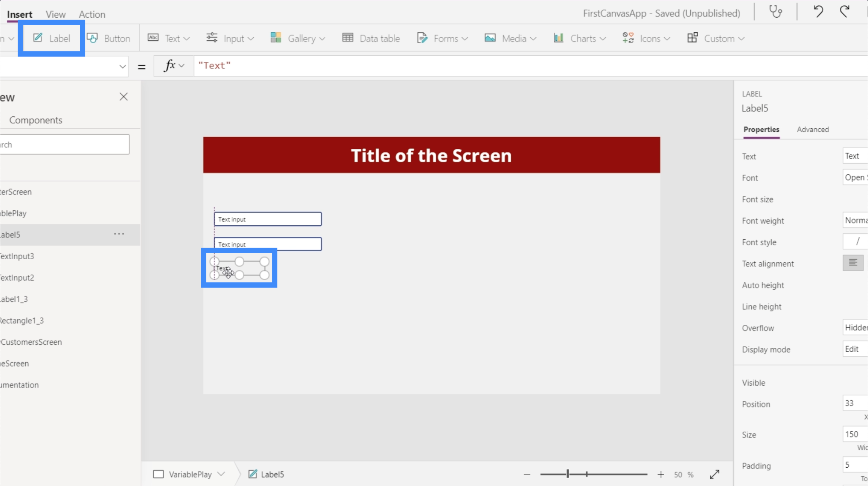868x486 pixels.
Task: Adjust the zoom slider handle
Action: (x=568, y=474)
